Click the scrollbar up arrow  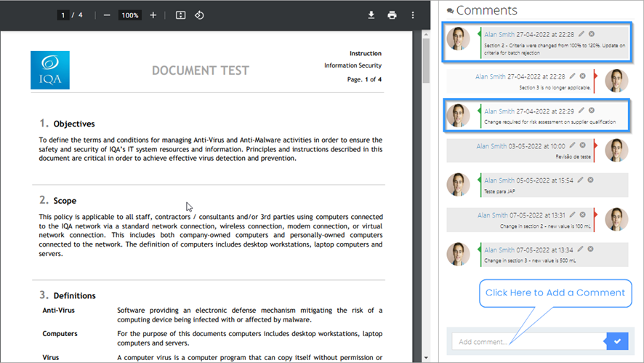point(426,34)
